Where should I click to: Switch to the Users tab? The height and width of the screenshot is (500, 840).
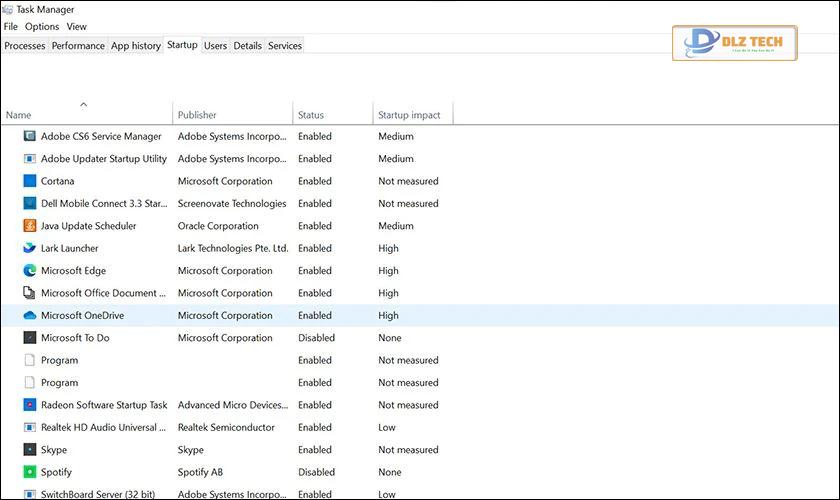pos(215,46)
